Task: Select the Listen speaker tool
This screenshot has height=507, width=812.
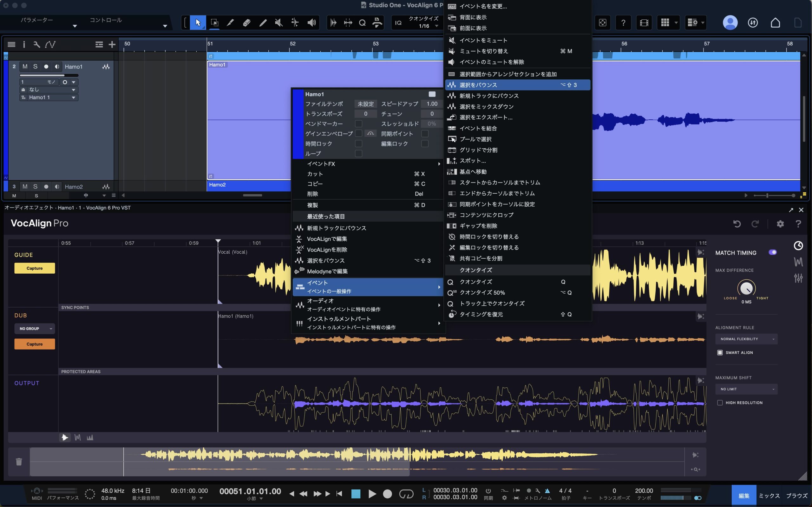Action: pos(311,23)
